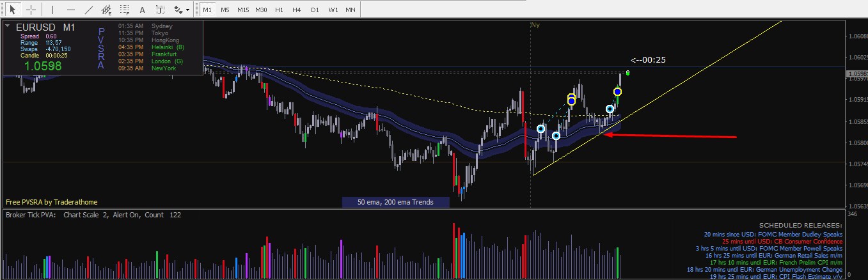Image resolution: width=868 pixels, height=280 pixels.
Task: Switch to W1 weekly timeframe
Action: coord(333,10)
